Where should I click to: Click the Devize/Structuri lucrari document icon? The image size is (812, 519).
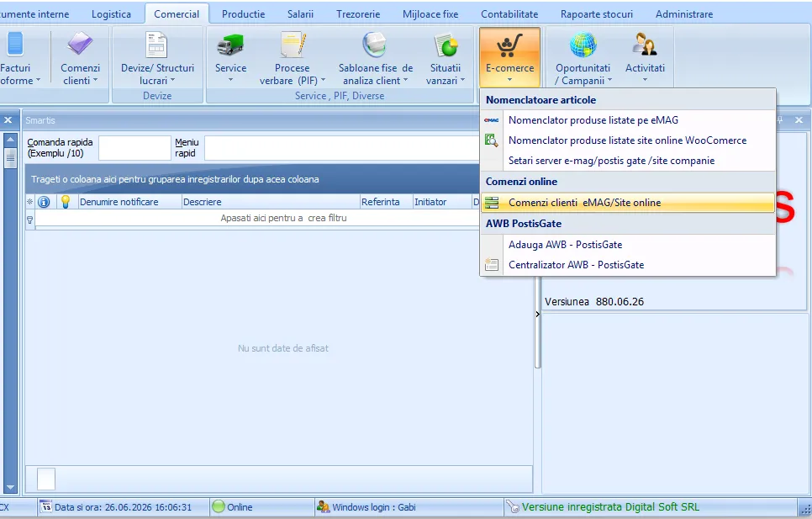pyautogui.click(x=157, y=45)
